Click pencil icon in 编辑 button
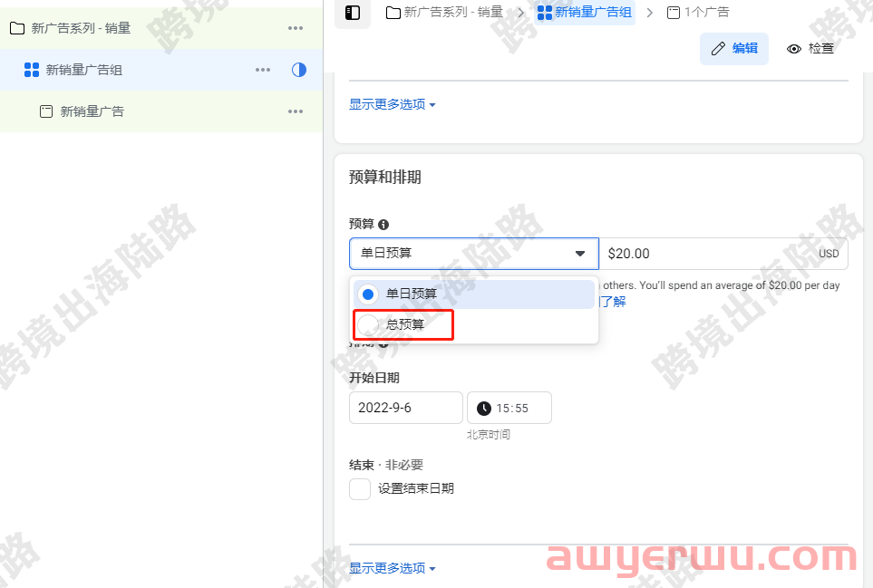Viewport: 873px width, 588px height. [x=718, y=48]
